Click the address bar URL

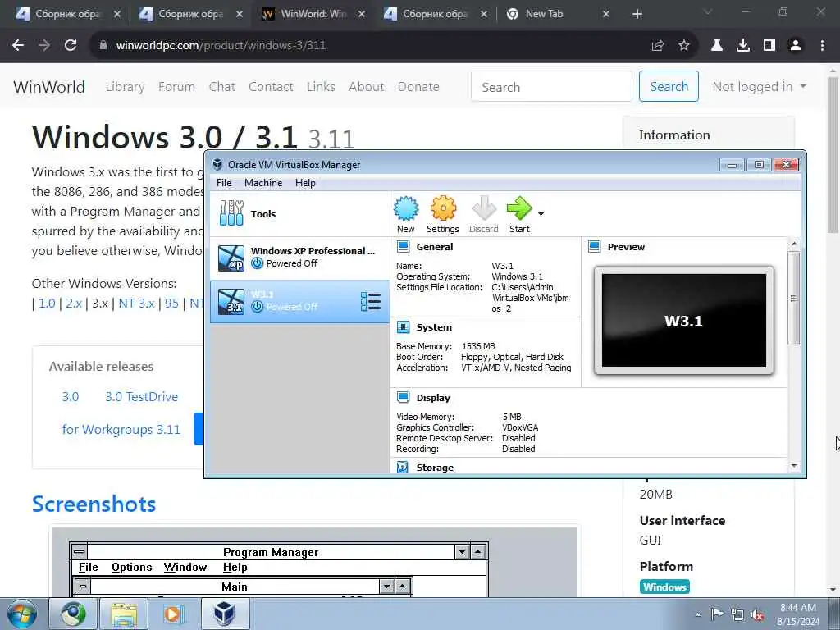click(x=221, y=46)
